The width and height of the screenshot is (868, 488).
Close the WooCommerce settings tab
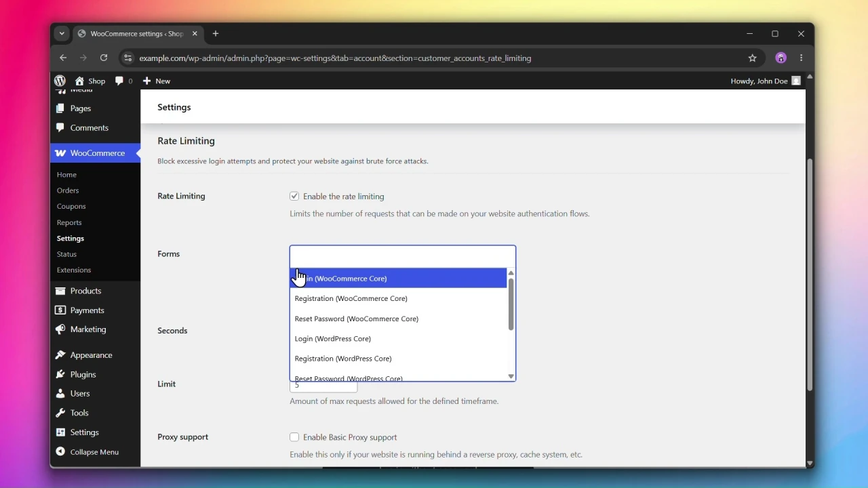195,34
